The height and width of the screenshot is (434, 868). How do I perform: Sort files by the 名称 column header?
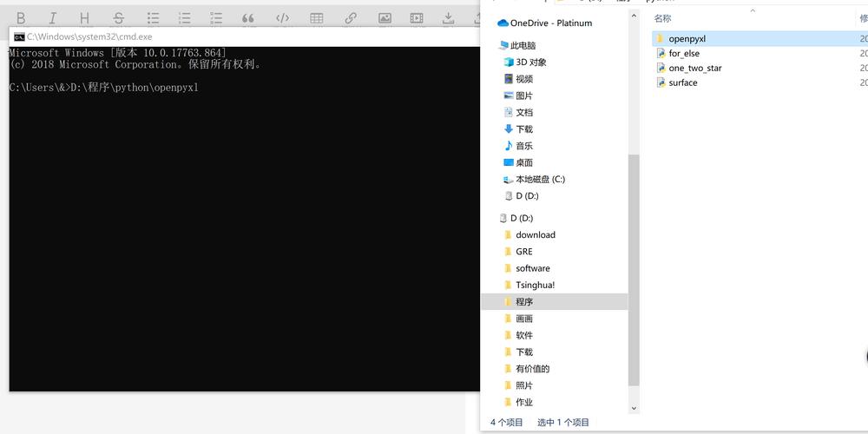[x=662, y=18]
